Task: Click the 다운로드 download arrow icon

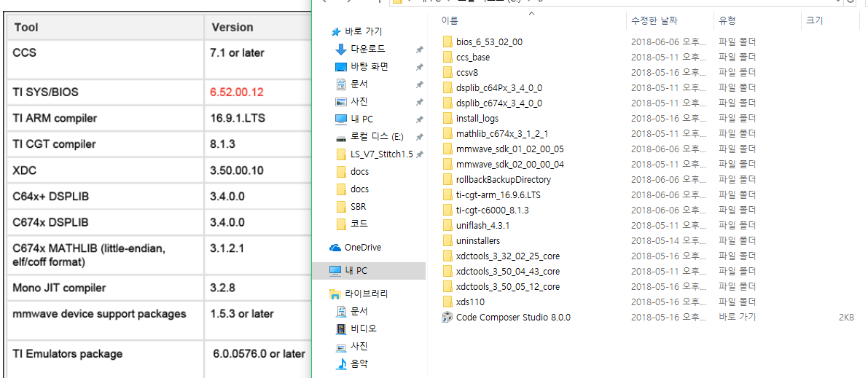Action: [x=341, y=50]
